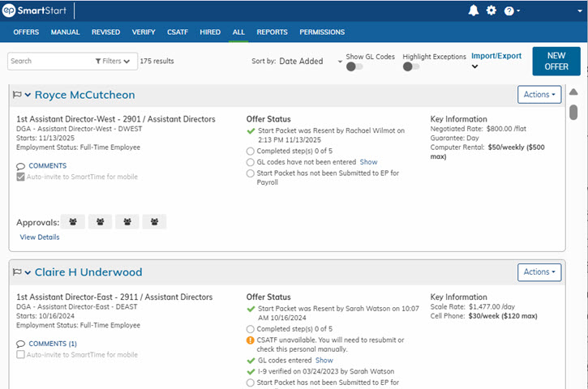588x389 pixels.
Task: Click the green check beside GL codes entered
Action: (251, 361)
